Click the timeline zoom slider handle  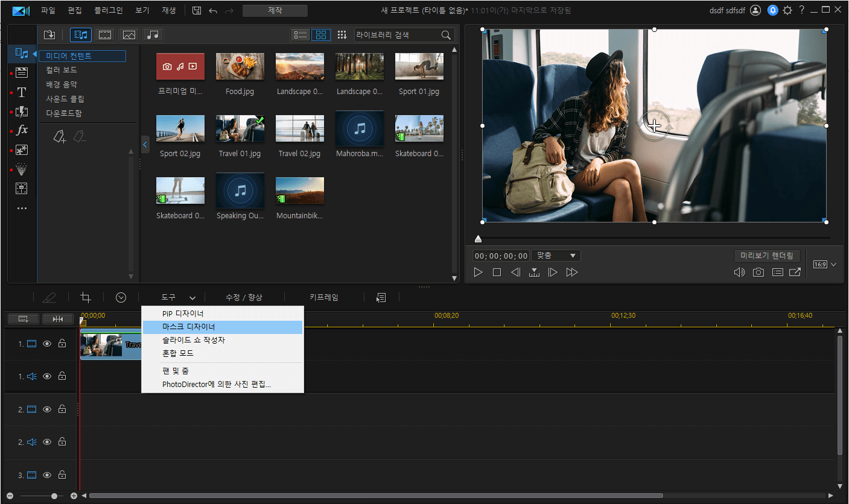pyautogui.click(x=54, y=496)
